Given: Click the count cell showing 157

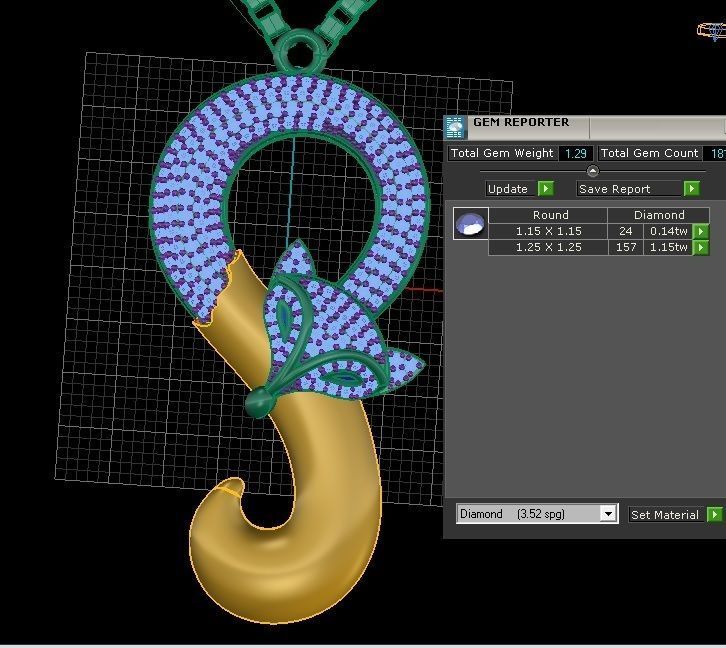Looking at the screenshot, I should coord(626,248).
